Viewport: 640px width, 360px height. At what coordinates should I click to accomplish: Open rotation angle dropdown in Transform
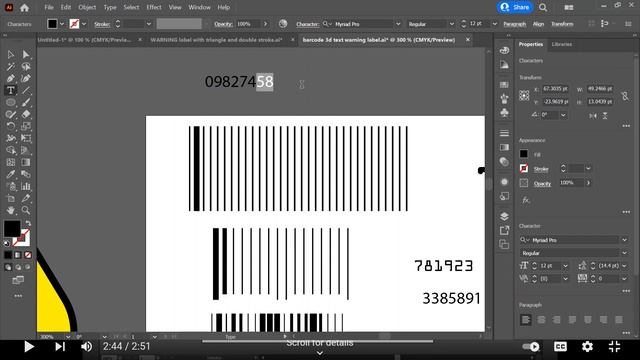pyautogui.click(x=563, y=115)
